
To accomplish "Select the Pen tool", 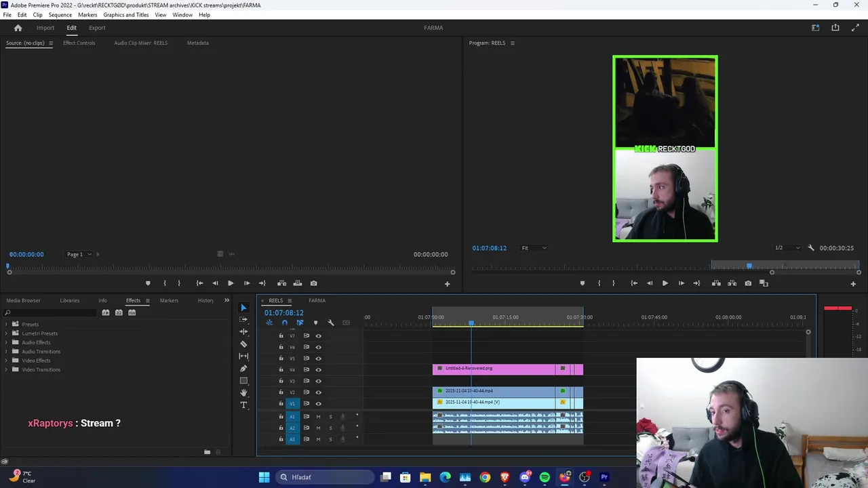I will pyautogui.click(x=243, y=368).
